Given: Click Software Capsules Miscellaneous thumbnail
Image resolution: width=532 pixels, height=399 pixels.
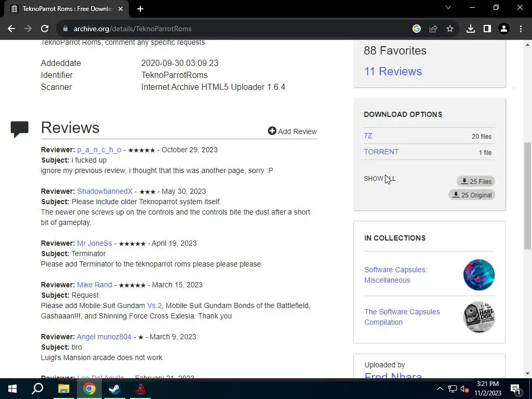Looking at the screenshot, I should pyautogui.click(x=479, y=275).
